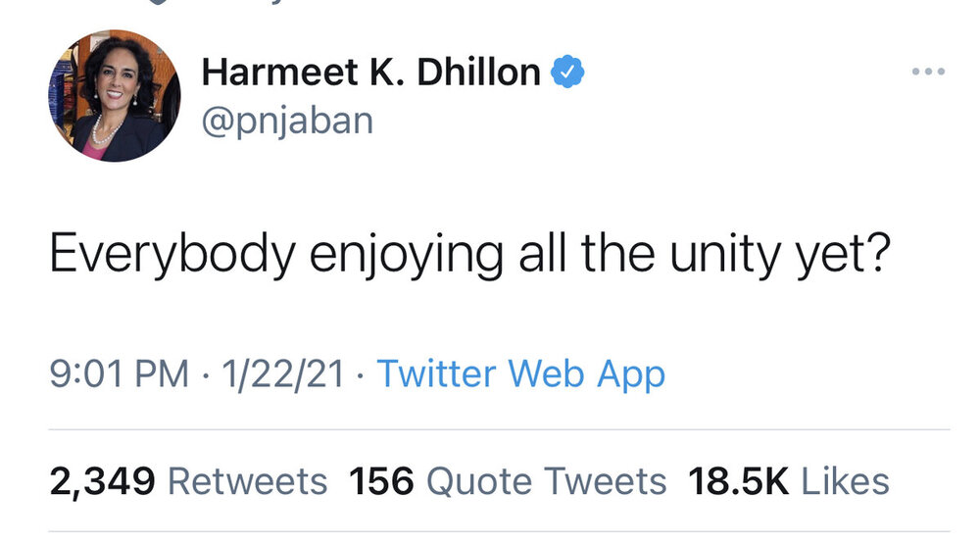Open the Twitter Web App source link
This screenshot has width=980, height=544.
click(520, 373)
